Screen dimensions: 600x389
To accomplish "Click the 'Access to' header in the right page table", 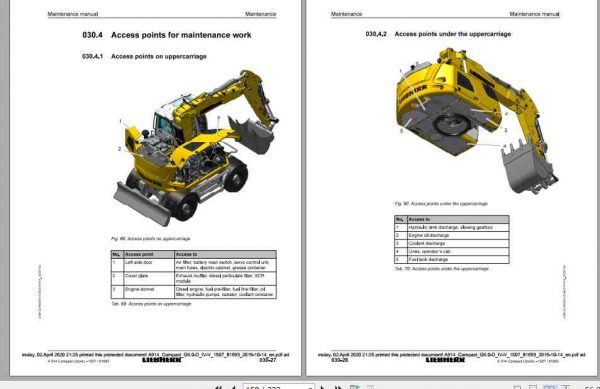I will pos(458,220).
